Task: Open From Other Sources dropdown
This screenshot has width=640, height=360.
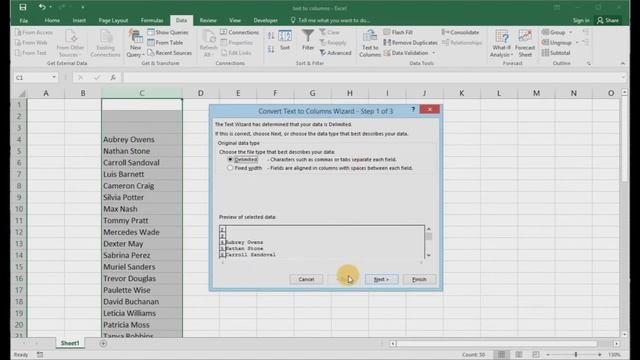Action: click(70, 43)
